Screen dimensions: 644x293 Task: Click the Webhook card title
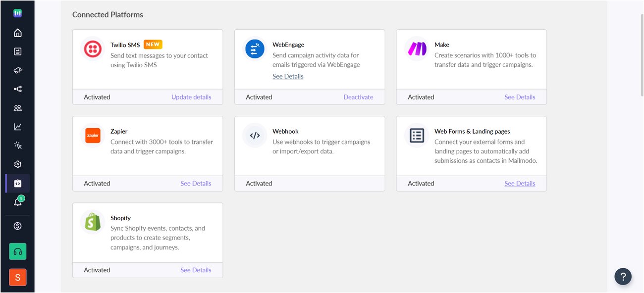click(285, 131)
